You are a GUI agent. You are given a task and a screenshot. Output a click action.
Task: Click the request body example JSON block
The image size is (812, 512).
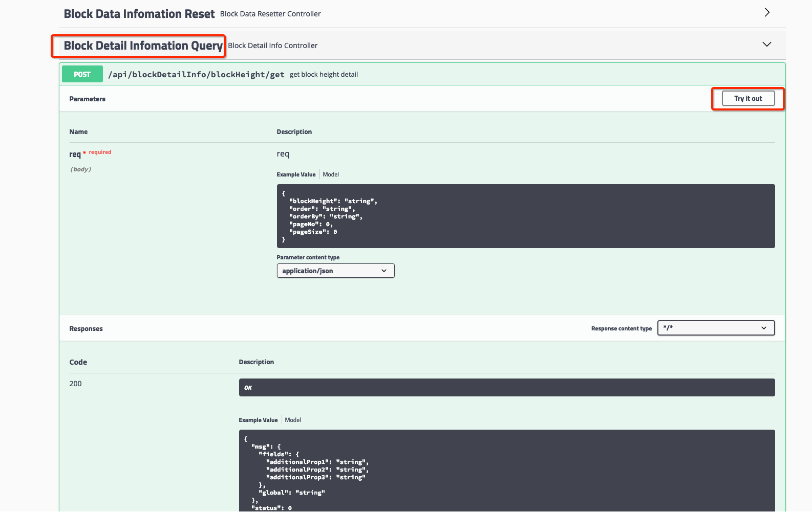(x=525, y=216)
